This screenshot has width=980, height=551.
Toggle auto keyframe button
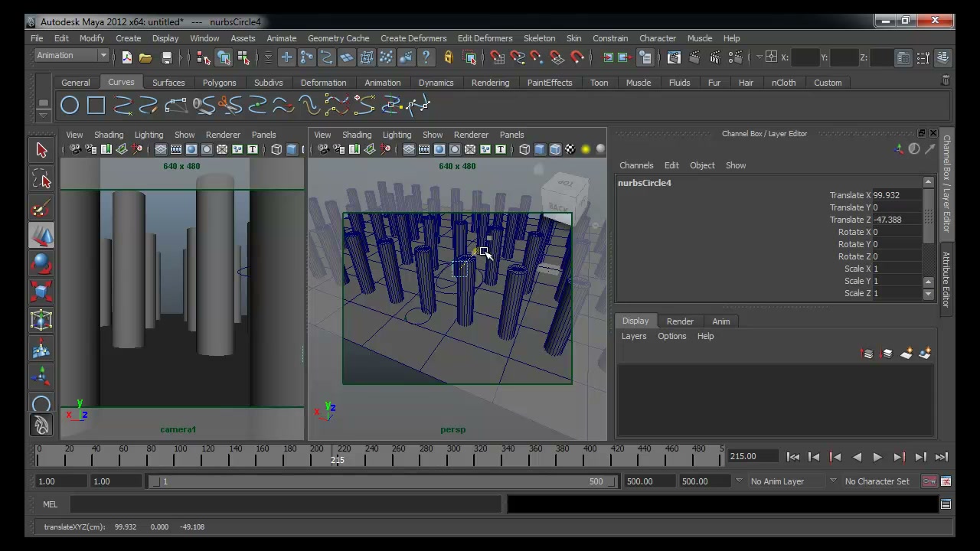click(x=929, y=481)
